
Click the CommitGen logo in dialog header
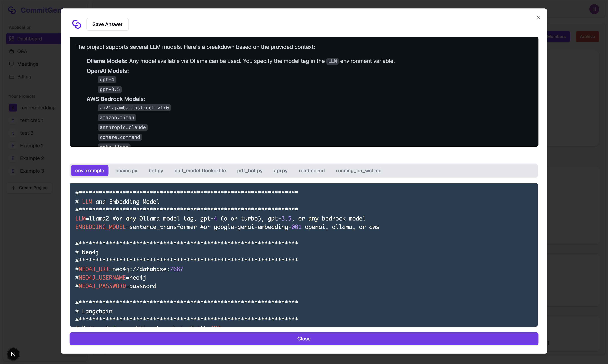tap(77, 24)
